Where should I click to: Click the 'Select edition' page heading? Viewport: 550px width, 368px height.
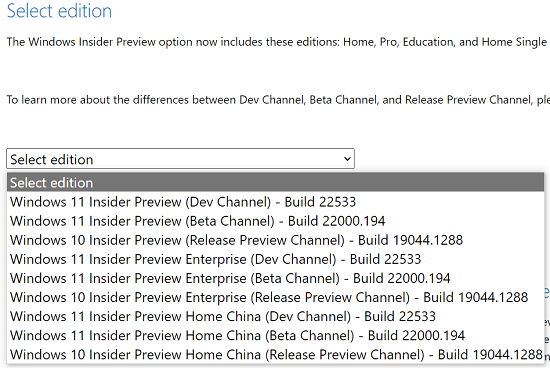coord(59,11)
